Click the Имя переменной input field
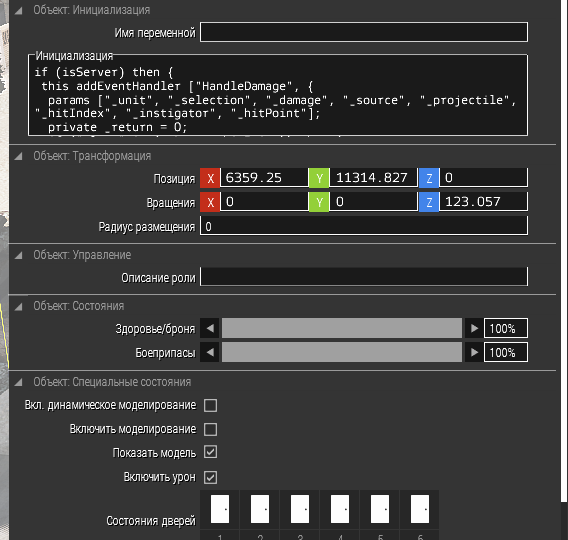Screen dimensions: 568x540 pyautogui.click(x=364, y=32)
